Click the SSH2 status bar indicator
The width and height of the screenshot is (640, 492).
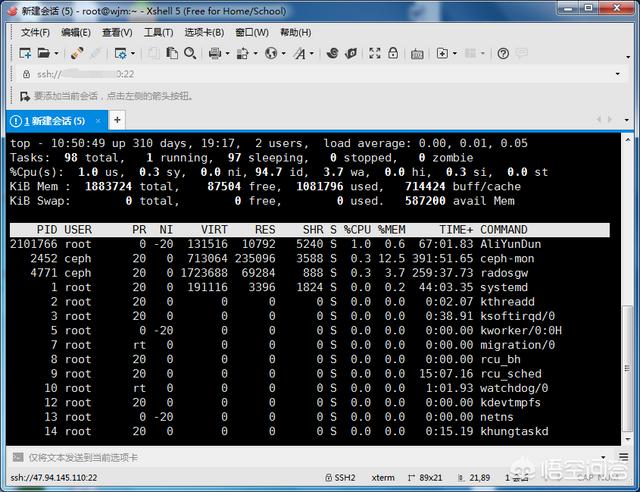tap(340, 477)
